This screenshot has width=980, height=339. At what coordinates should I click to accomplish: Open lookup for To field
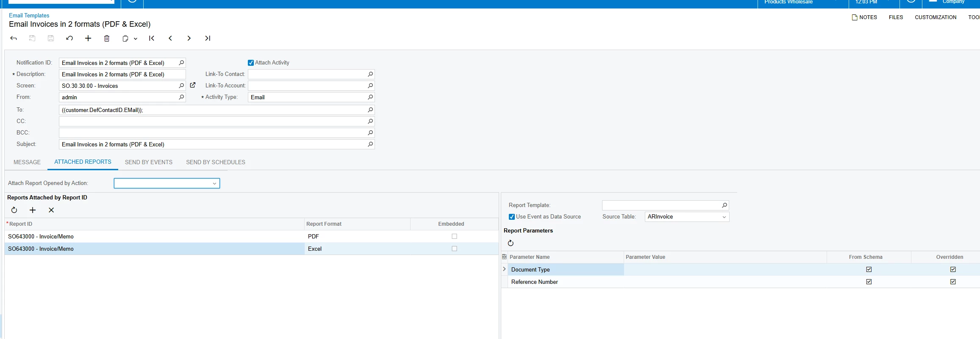click(370, 110)
